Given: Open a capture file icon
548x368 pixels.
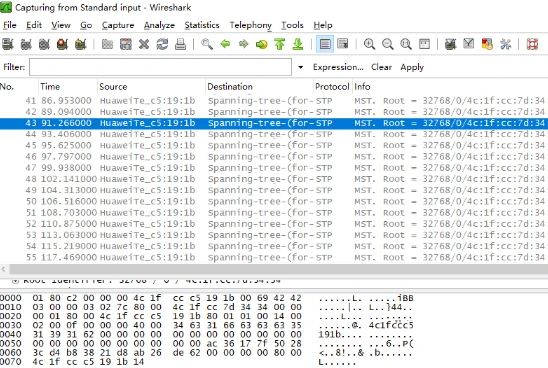Looking at the screenshot, I should 107,44.
